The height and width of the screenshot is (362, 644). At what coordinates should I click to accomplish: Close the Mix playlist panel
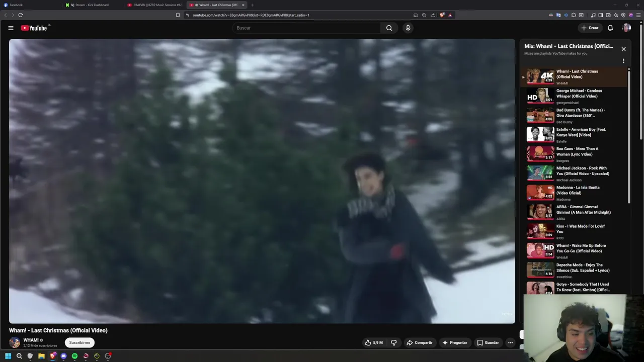pos(623,49)
